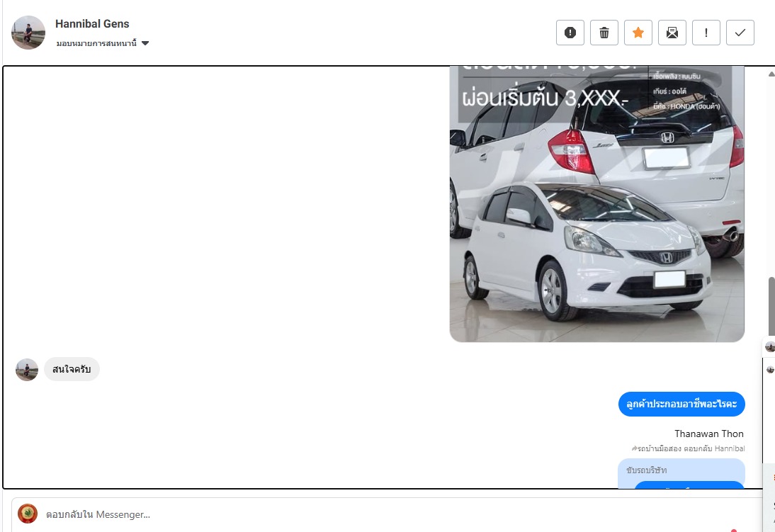Toggle the orange star follow-up icon

point(638,33)
